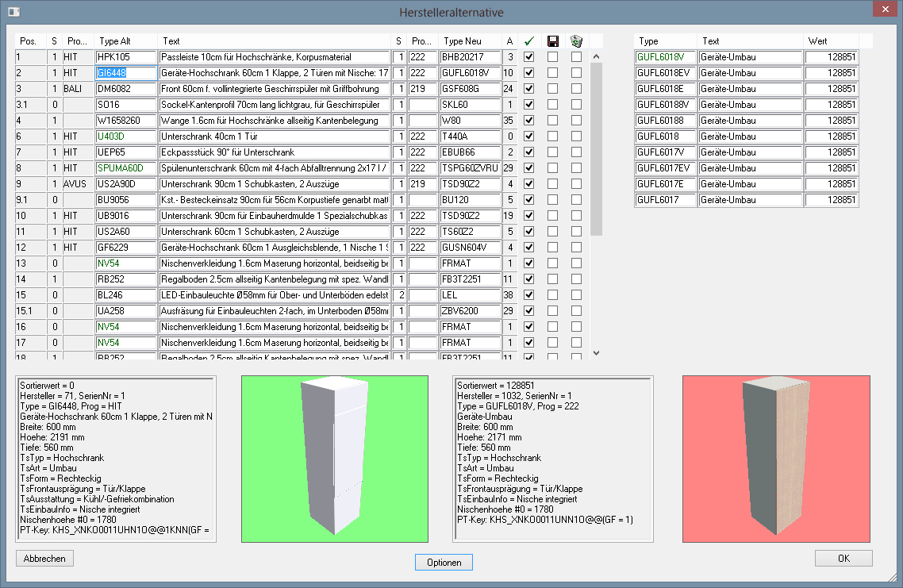The height and width of the screenshot is (588, 903).
Task: Click the scroll down arrow of the parts list
Action: [597, 353]
